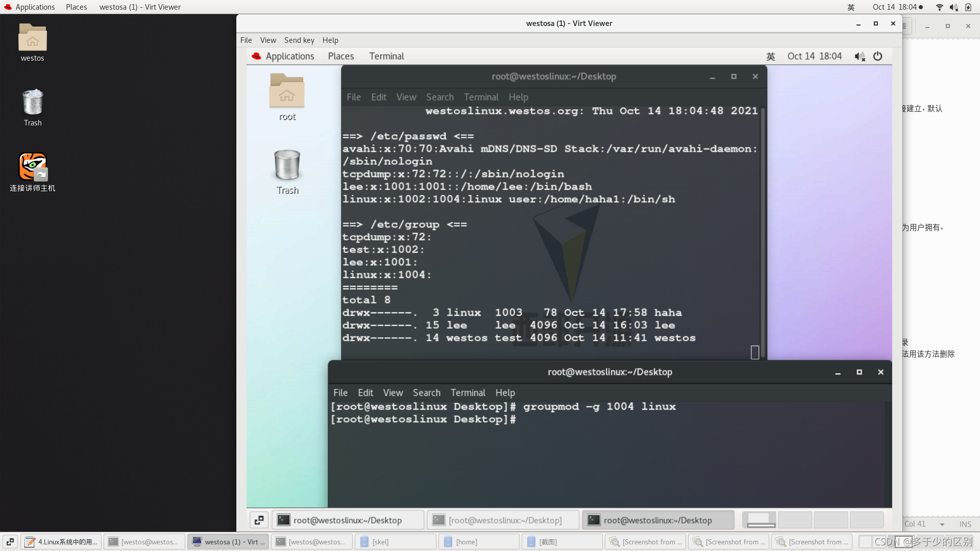Open the Search menu in lower terminal
This screenshot has height=551, width=980.
tap(426, 392)
